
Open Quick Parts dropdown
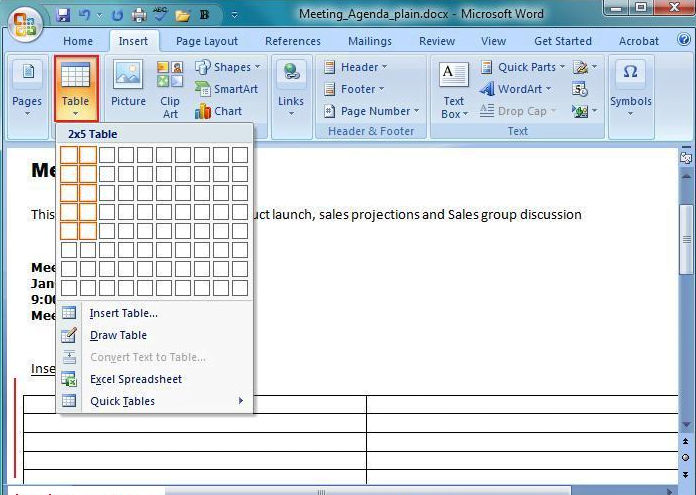coord(523,67)
